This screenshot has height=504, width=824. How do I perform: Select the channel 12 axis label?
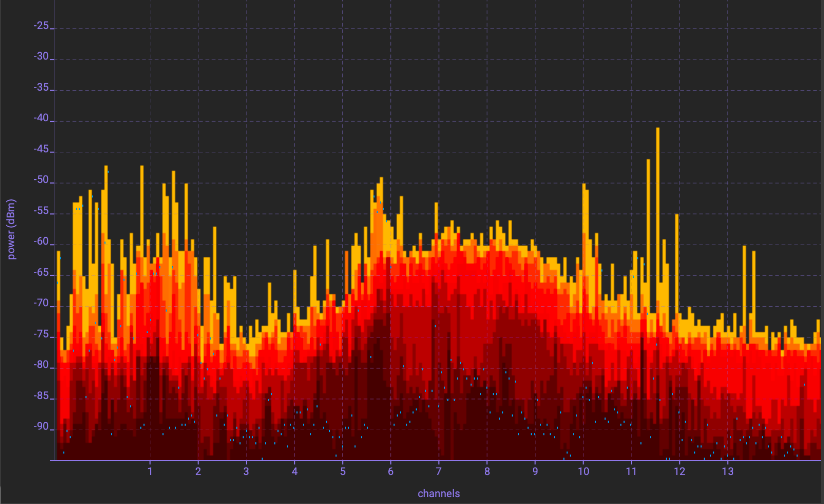click(x=679, y=471)
